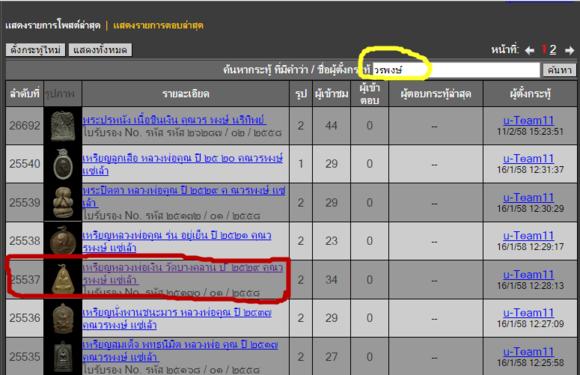
Task: Open medal thumbnail for post 25536
Action: [63, 318]
